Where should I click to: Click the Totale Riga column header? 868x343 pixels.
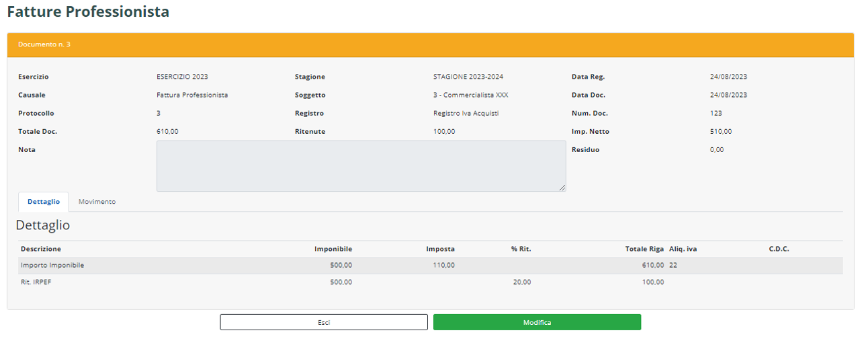[644, 250]
